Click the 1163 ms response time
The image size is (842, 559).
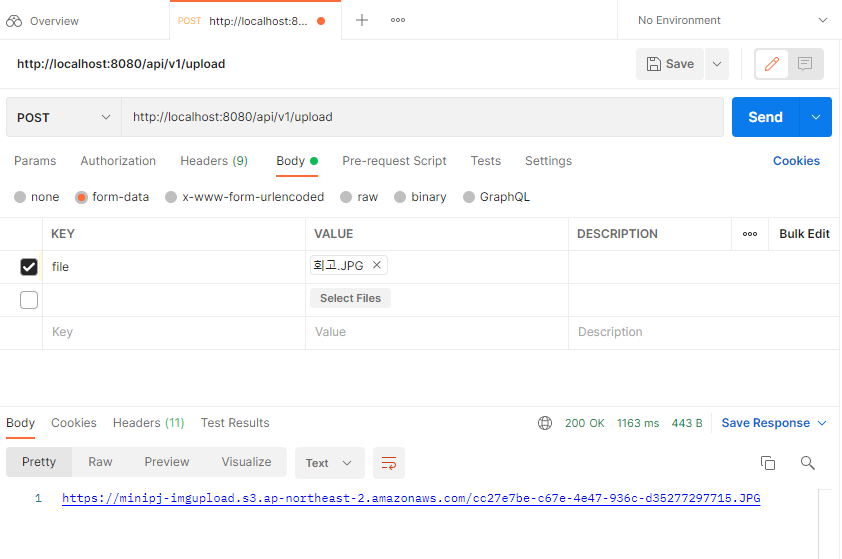(x=637, y=423)
